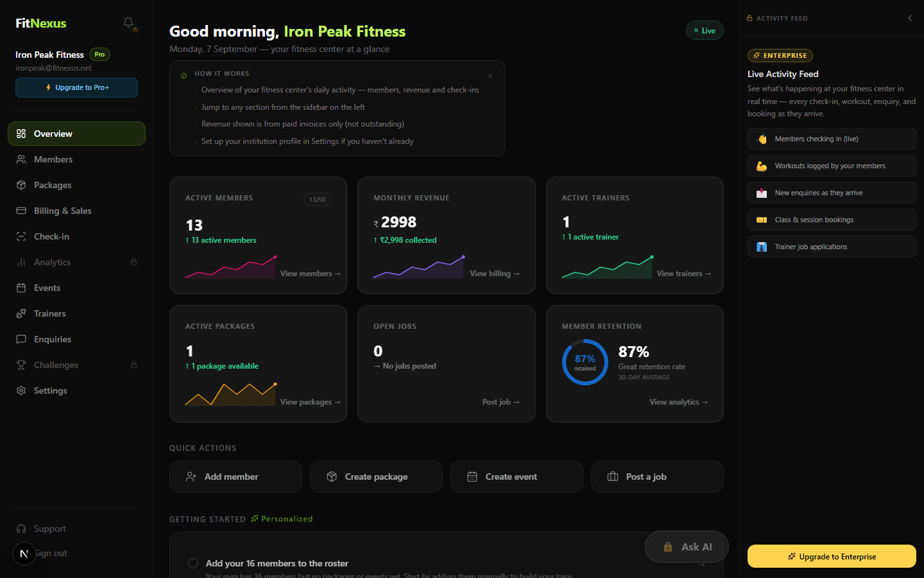
Task: Collapse the Activity Feed panel chevron
Action: click(x=910, y=18)
